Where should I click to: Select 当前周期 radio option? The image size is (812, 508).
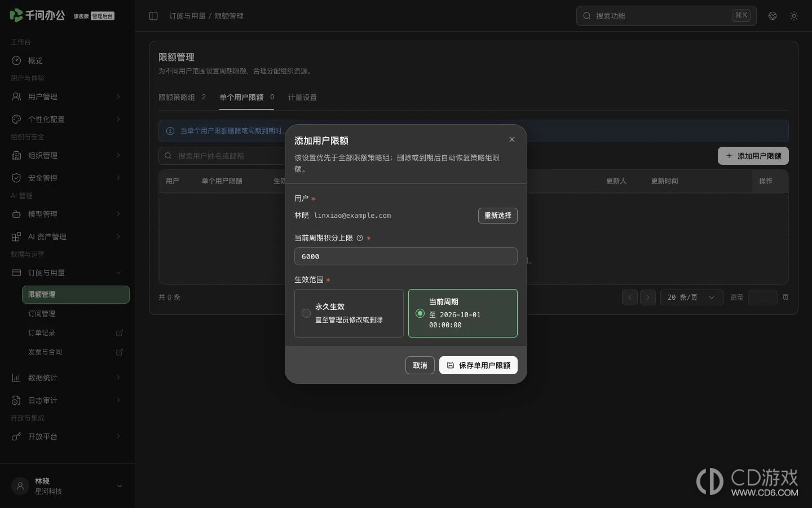(x=463, y=313)
